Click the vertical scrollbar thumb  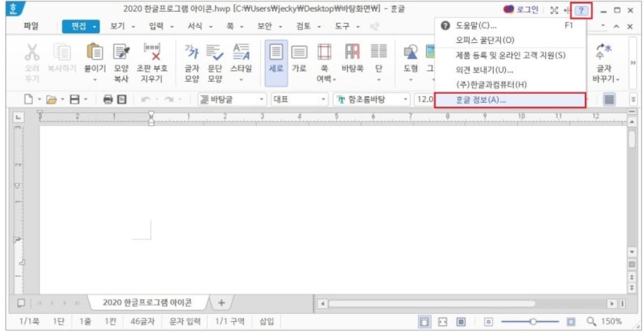[632, 139]
